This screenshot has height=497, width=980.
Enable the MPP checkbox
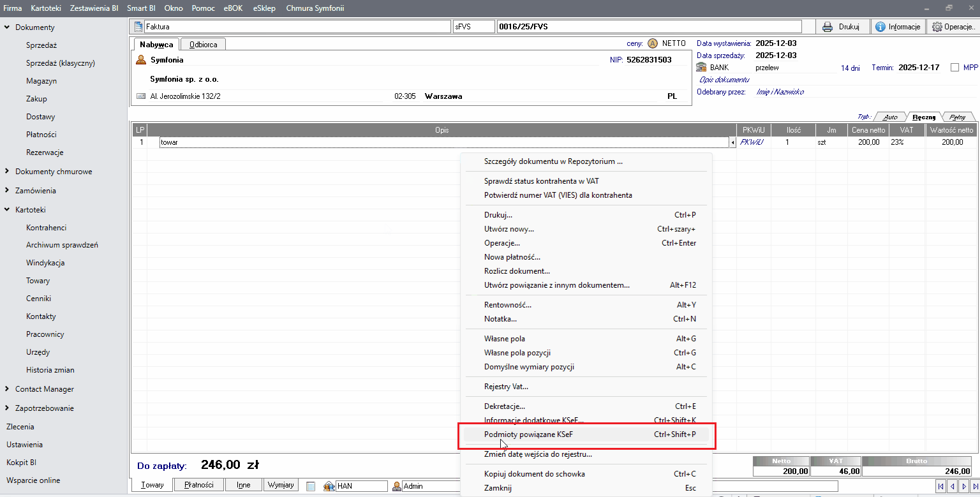955,68
